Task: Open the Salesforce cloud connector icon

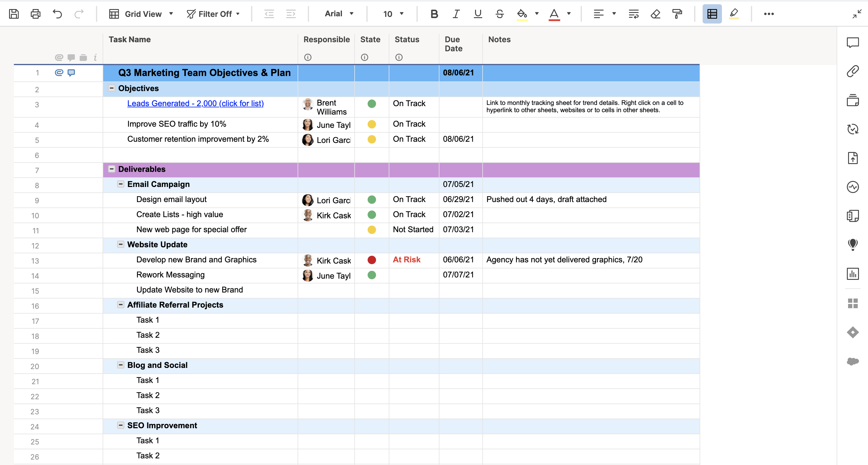Action: (x=853, y=361)
